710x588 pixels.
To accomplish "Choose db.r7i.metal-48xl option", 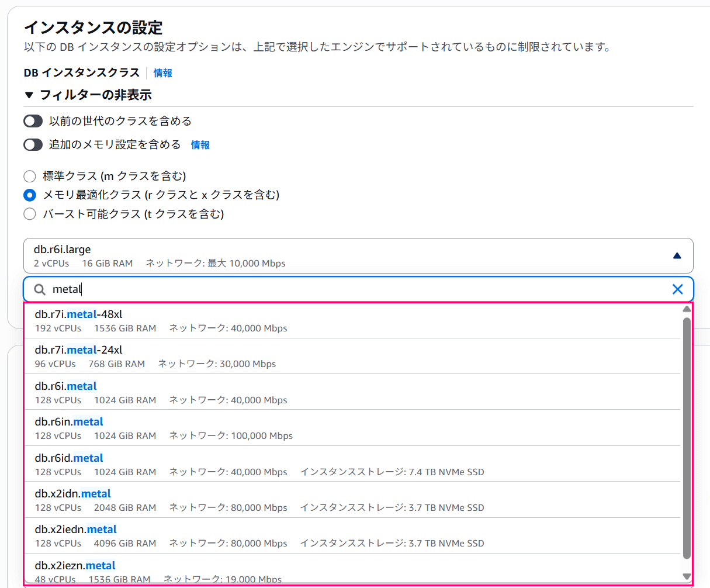I will (352, 320).
